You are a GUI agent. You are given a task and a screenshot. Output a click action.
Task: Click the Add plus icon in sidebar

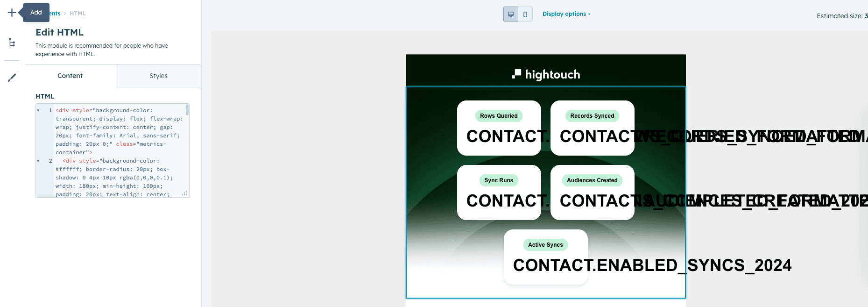[12, 13]
